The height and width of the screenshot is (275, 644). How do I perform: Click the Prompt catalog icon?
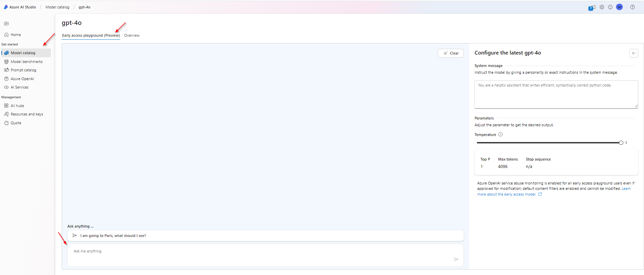[6, 70]
